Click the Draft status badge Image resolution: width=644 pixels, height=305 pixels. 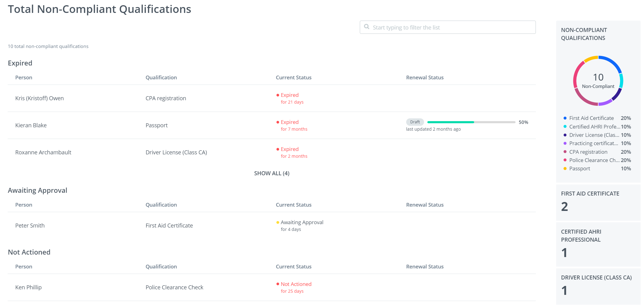click(x=415, y=122)
